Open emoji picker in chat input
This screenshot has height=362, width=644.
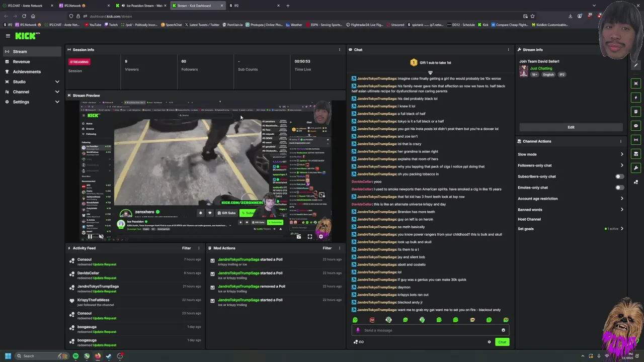(503, 330)
